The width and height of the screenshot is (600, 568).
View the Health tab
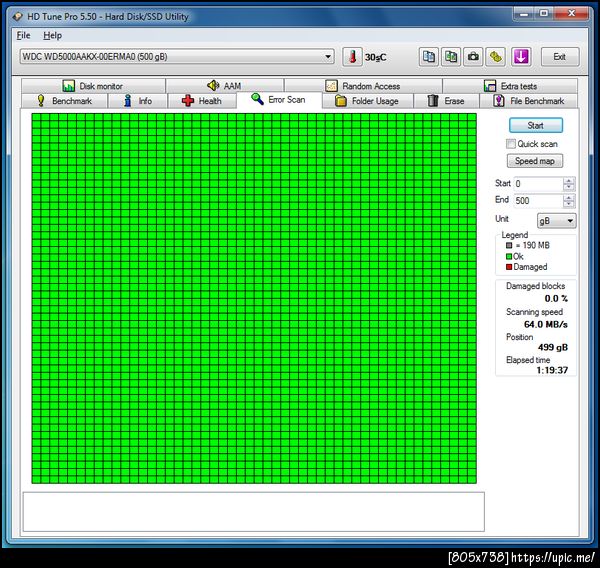[x=202, y=101]
